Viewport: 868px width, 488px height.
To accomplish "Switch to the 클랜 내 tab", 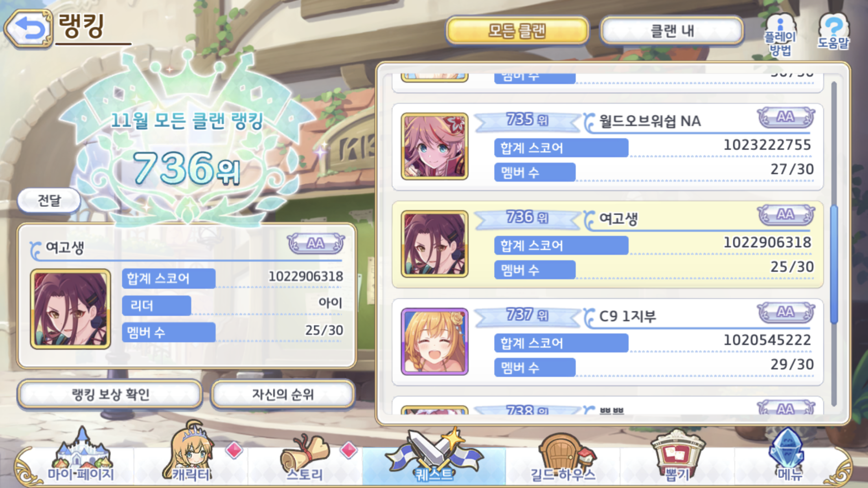I will coord(672,31).
